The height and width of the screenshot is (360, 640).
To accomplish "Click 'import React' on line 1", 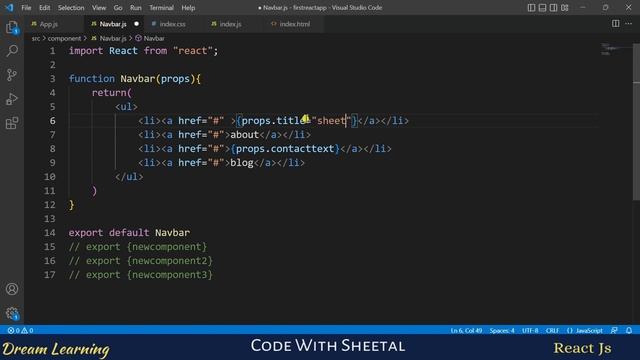I will [103, 51].
